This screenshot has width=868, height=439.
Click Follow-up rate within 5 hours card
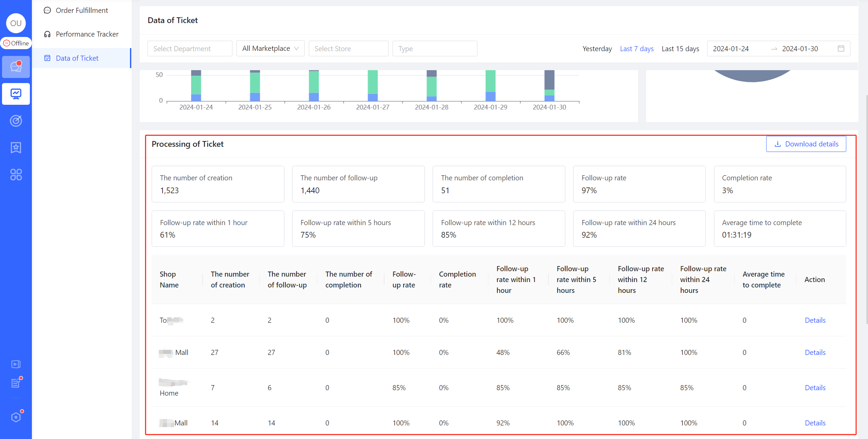358,229
